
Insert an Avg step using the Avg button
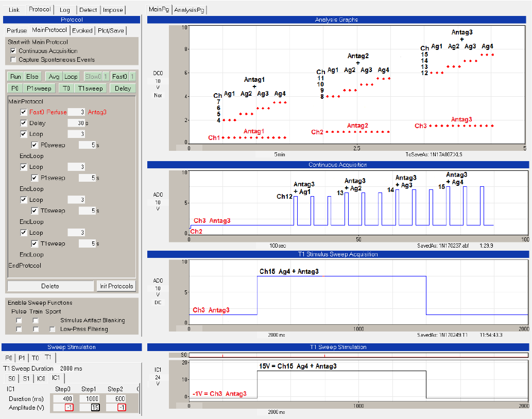54,77
